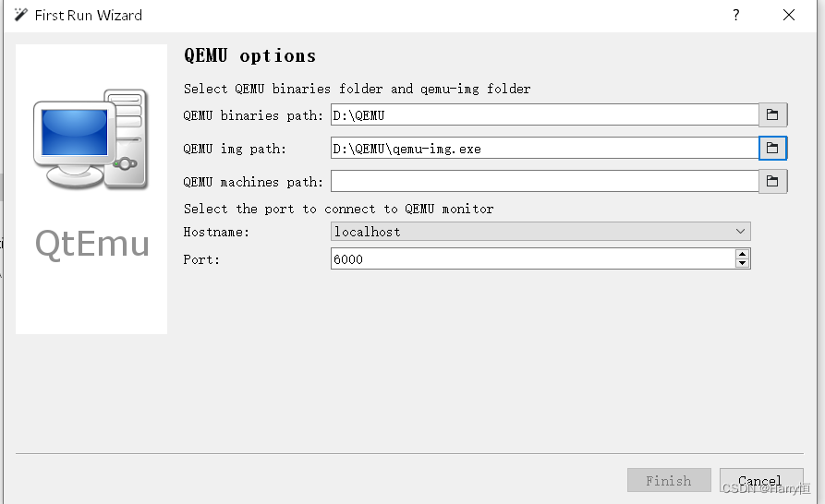Click the QEMU binaries path field
This screenshot has width=825, height=504.
pyautogui.click(x=544, y=114)
